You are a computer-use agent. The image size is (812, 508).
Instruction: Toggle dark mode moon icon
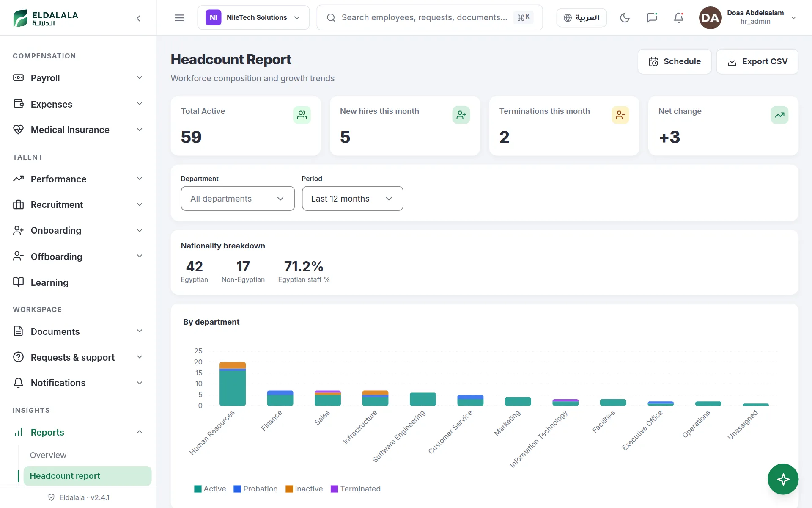[625, 18]
